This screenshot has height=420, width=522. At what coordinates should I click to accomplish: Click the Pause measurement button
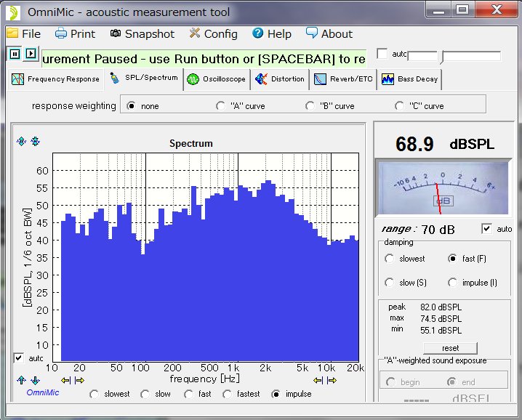pos(15,54)
